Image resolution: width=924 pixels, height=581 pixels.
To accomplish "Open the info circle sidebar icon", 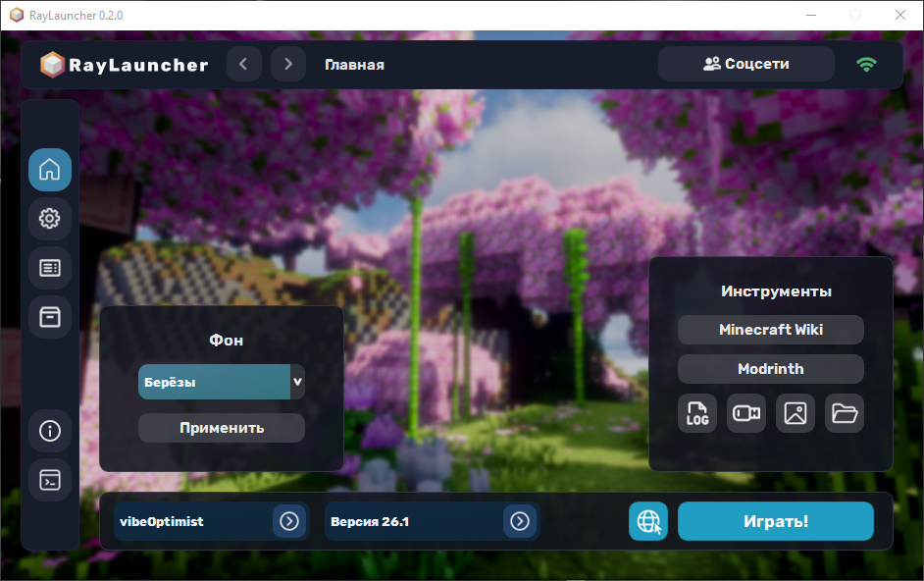I will pos(50,431).
